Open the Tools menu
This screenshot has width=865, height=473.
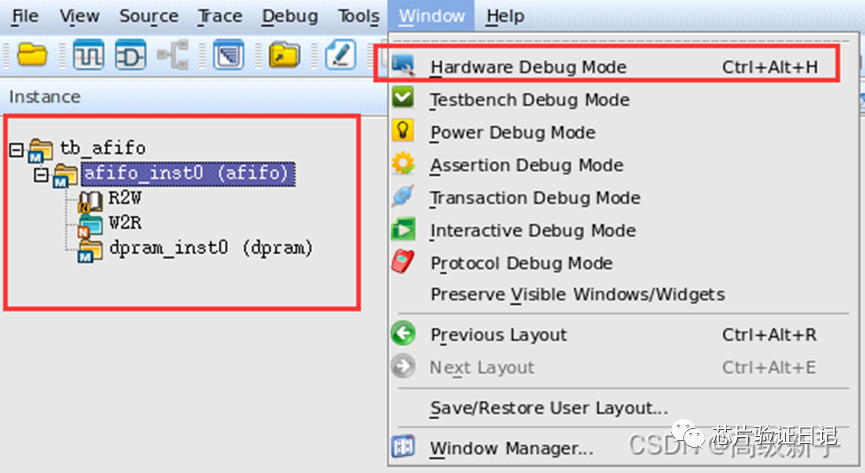coord(359,16)
